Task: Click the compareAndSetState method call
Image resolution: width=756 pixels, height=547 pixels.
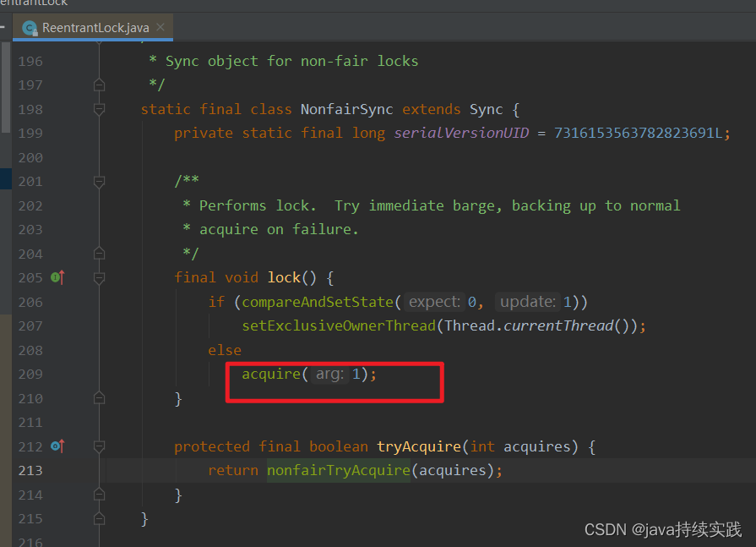Action: [x=318, y=303]
